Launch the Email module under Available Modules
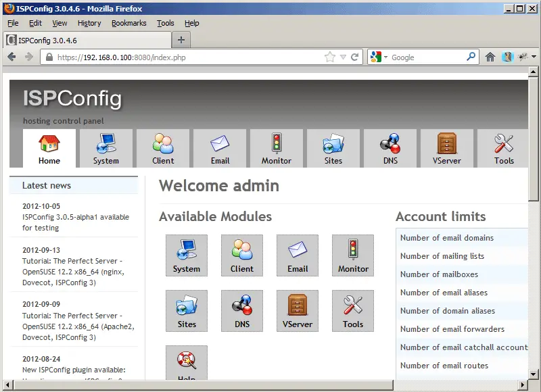Viewport: 541px width, 392px height. [x=298, y=255]
